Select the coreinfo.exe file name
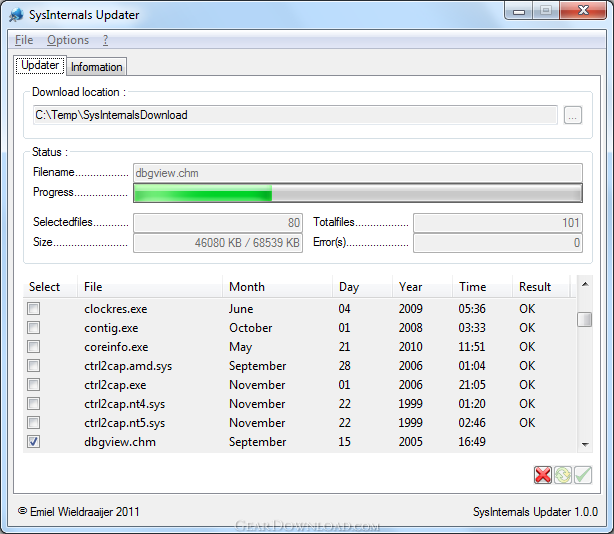The width and height of the screenshot is (614, 534). point(116,347)
